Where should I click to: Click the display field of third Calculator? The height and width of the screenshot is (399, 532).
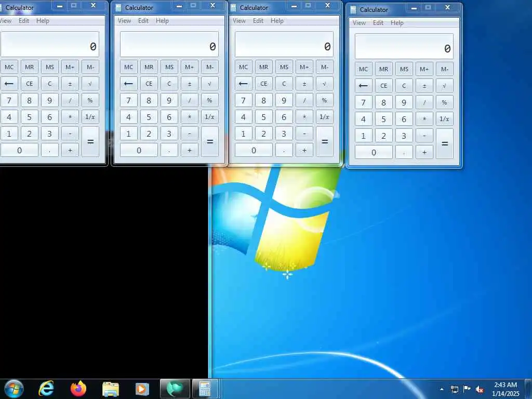pos(284,44)
